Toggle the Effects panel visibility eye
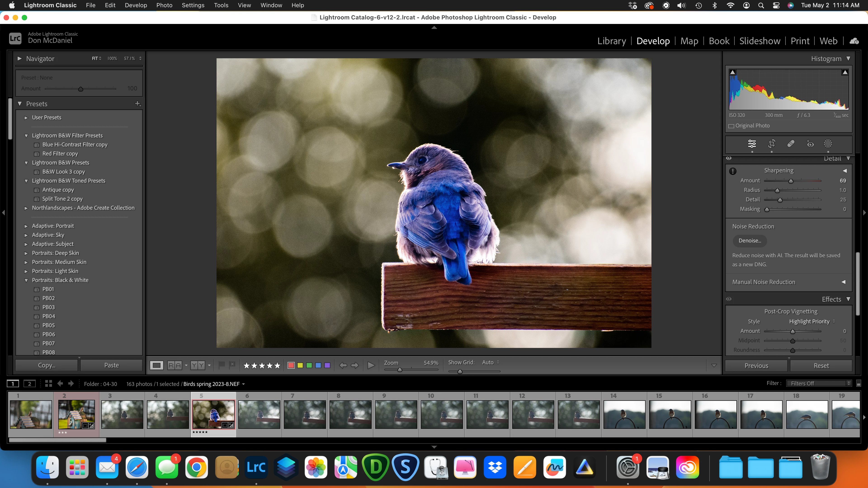Image resolution: width=868 pixels, height=488 pixels. tap(729, 299)
